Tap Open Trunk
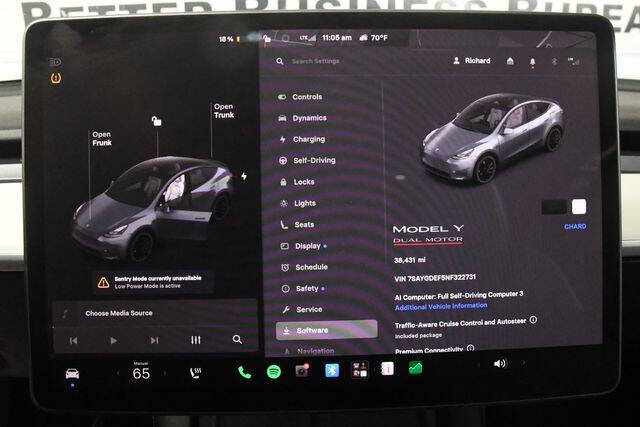 click(x=224, y=111)
